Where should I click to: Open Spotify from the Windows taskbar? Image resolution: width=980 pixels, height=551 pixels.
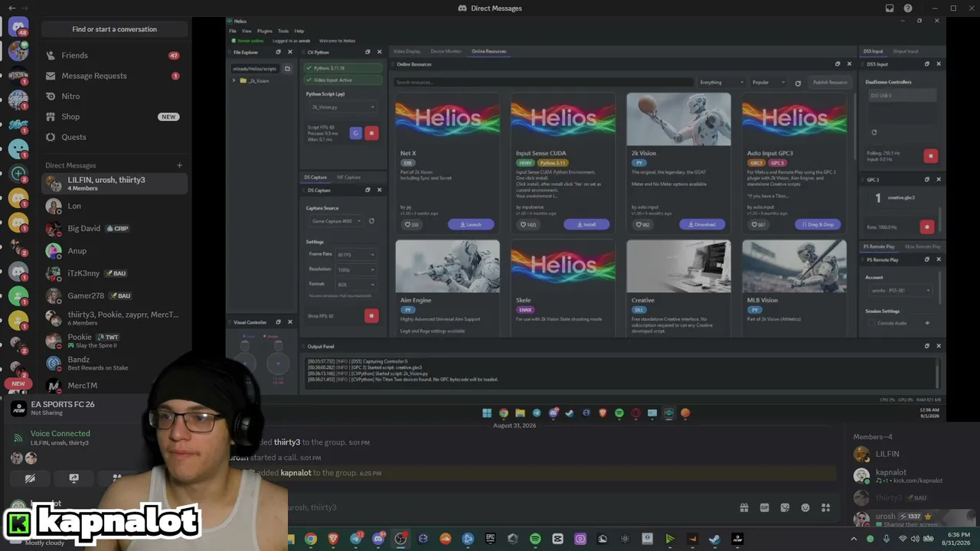tap(535, 539)
